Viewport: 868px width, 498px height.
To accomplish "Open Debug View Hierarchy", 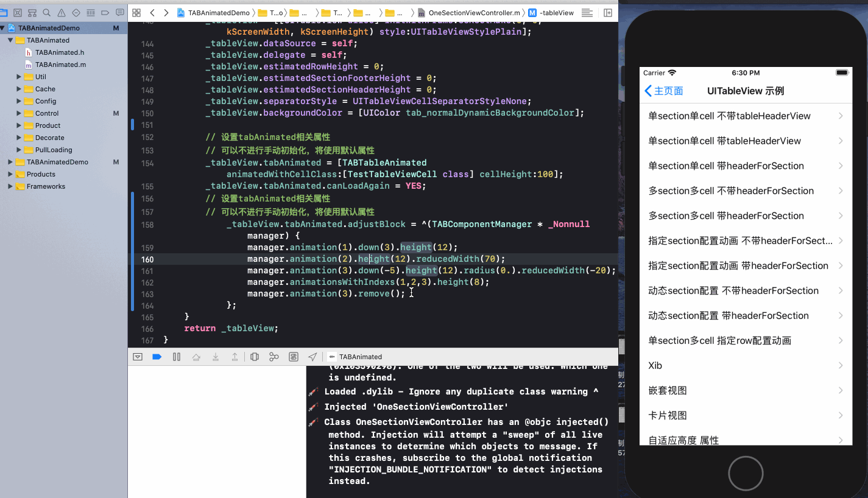I will (x=255, y=357).
